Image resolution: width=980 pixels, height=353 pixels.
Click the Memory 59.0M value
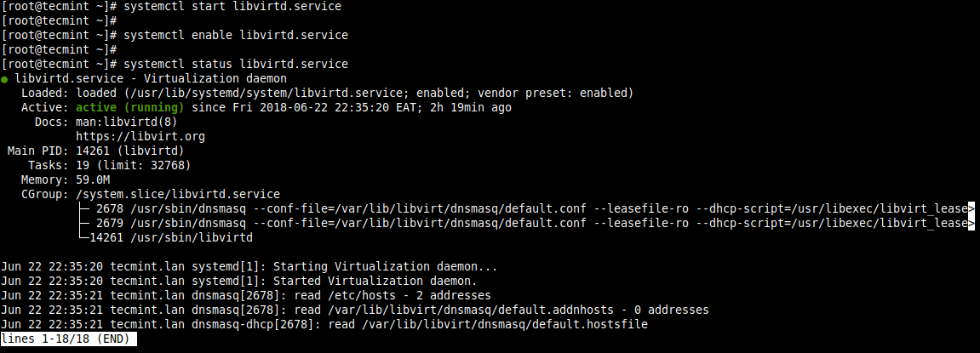tap(93, 179)
